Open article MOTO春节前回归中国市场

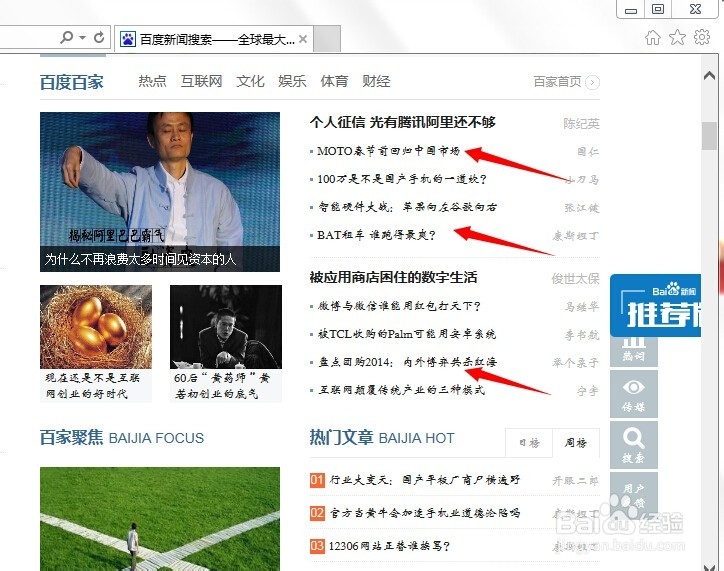[388, 151]
